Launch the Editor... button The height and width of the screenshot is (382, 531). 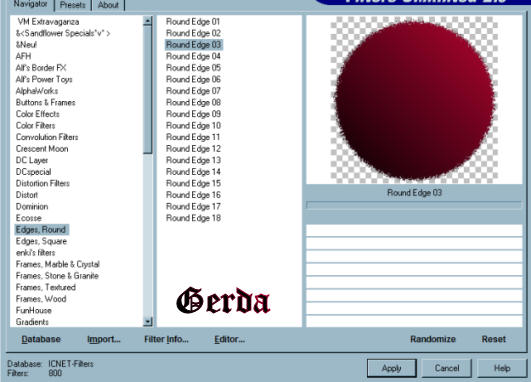coord(229,339)
